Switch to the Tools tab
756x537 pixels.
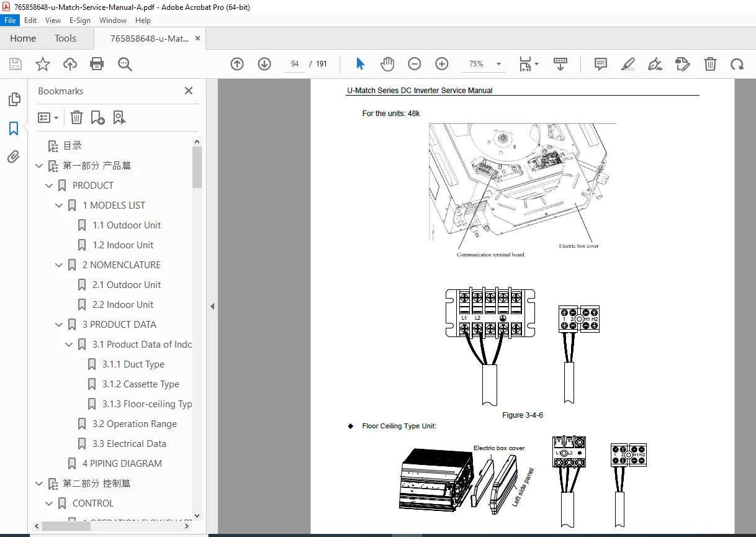(x=65, y=38)
